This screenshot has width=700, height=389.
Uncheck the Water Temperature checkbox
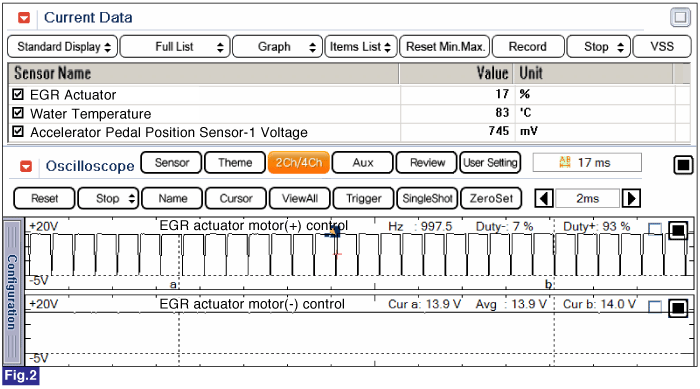(18, 113)
